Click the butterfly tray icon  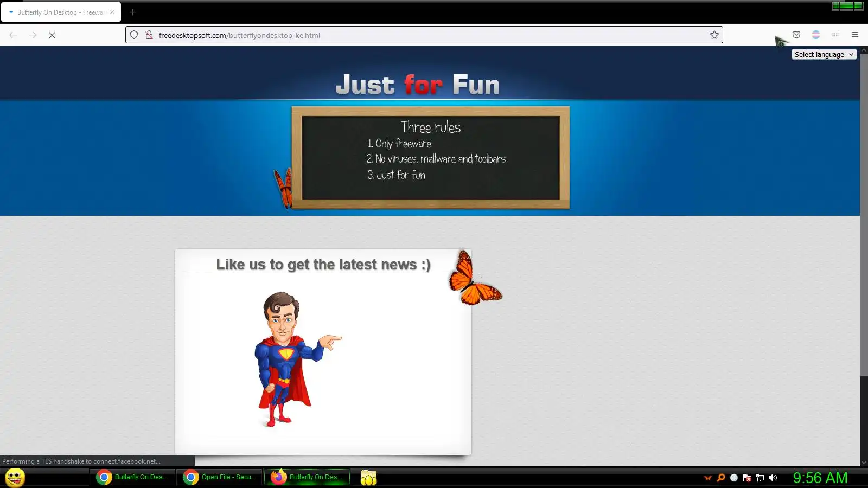point(708,478)
